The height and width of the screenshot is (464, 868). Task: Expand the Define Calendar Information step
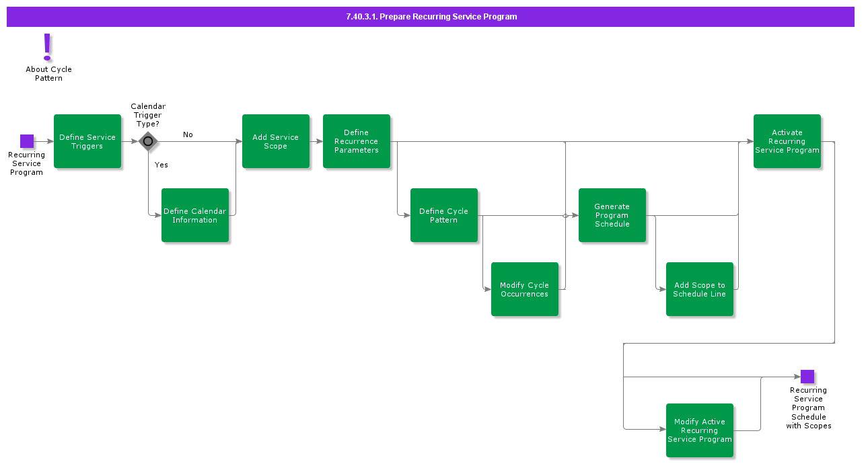click(x=195, y=215)
